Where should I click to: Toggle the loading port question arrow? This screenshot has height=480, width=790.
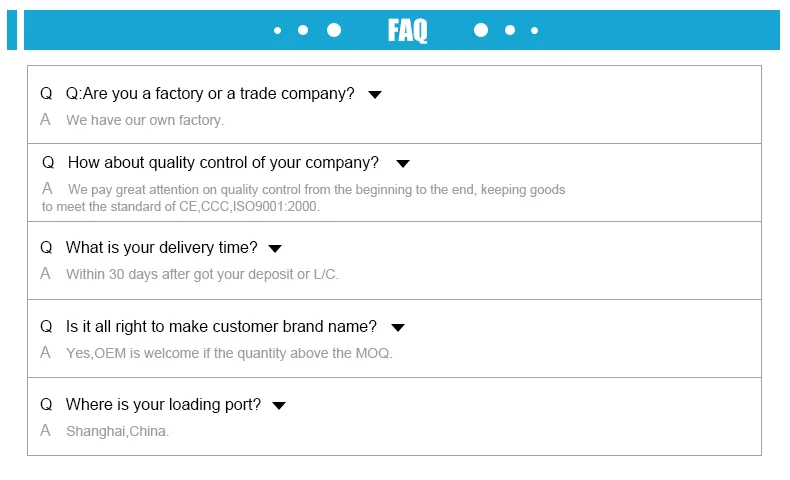coord(279,406)
